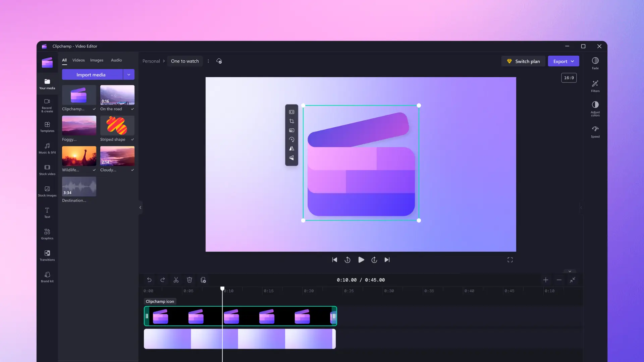Viewport: 644px width, 362px height.
Task: Select the On the road thumbnail
Action: coord(117,95)
